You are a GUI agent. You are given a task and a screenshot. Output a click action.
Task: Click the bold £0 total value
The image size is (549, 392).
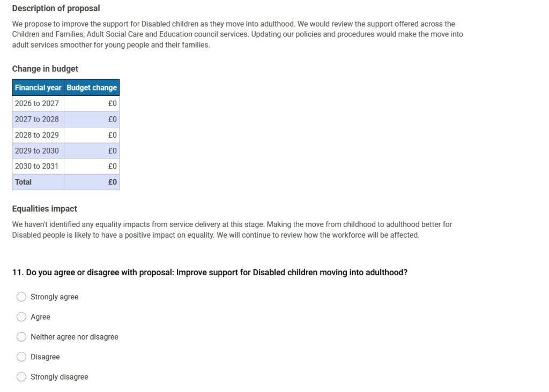(112, 182)
